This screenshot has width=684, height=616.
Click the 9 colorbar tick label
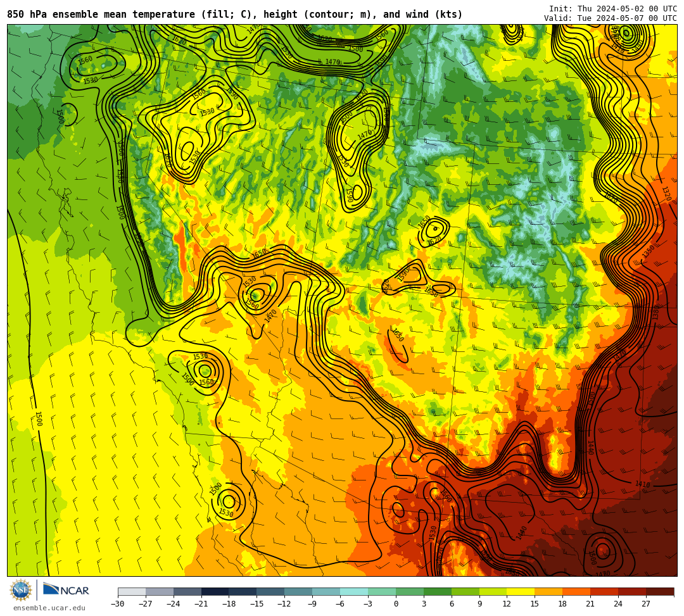(x=479, y=604)
